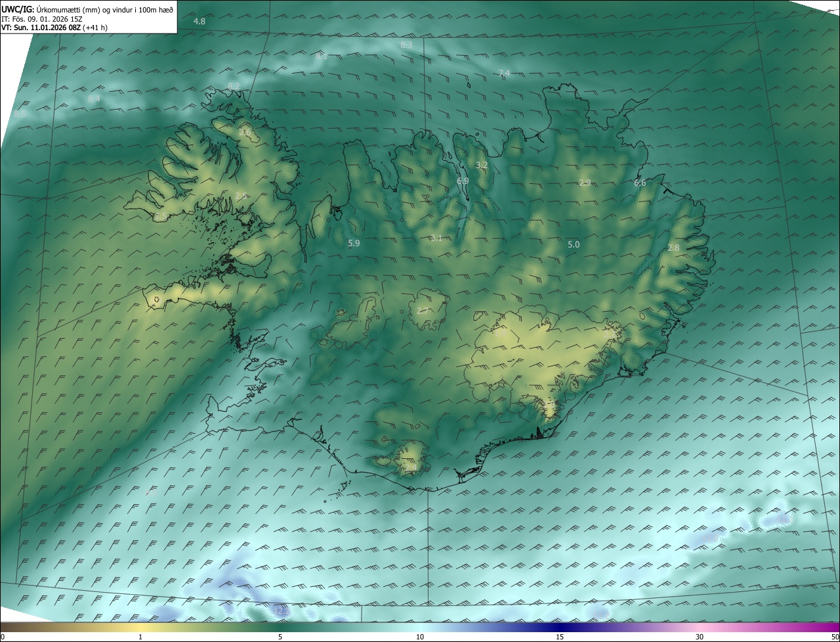Viewport: 840px width, 642px height.
Task: Click the 2.7 value label on the map
Action: pyautogui.click(x=423, y=310)
